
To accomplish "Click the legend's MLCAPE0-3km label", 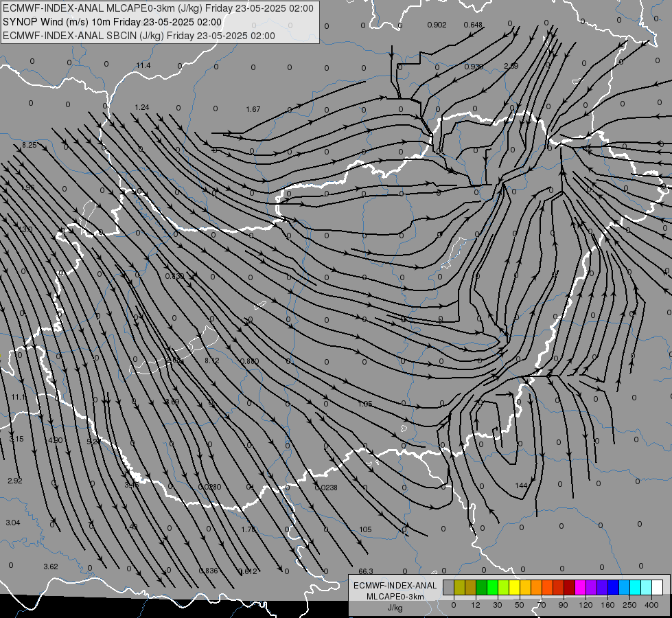I will pyautogui.click(x=395, y=597).
